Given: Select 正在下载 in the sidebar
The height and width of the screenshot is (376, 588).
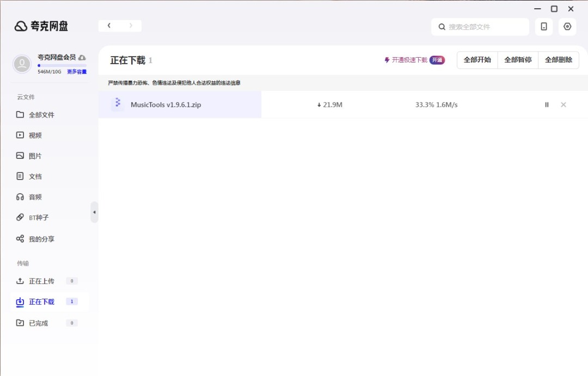Looking at the screenshot, I should click(x=41, y=302).
